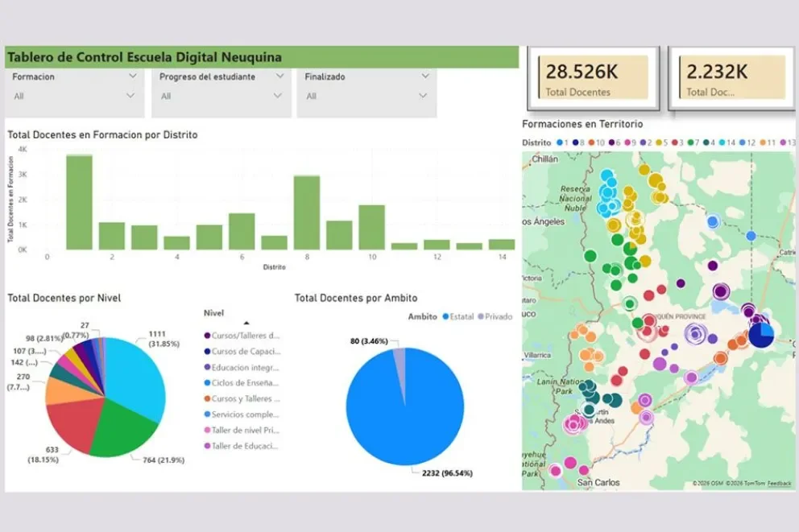This screenshot has width=799, height=532.
Task: Select the Educacion integr... legend entry
Action: click(x=242, y=368)
